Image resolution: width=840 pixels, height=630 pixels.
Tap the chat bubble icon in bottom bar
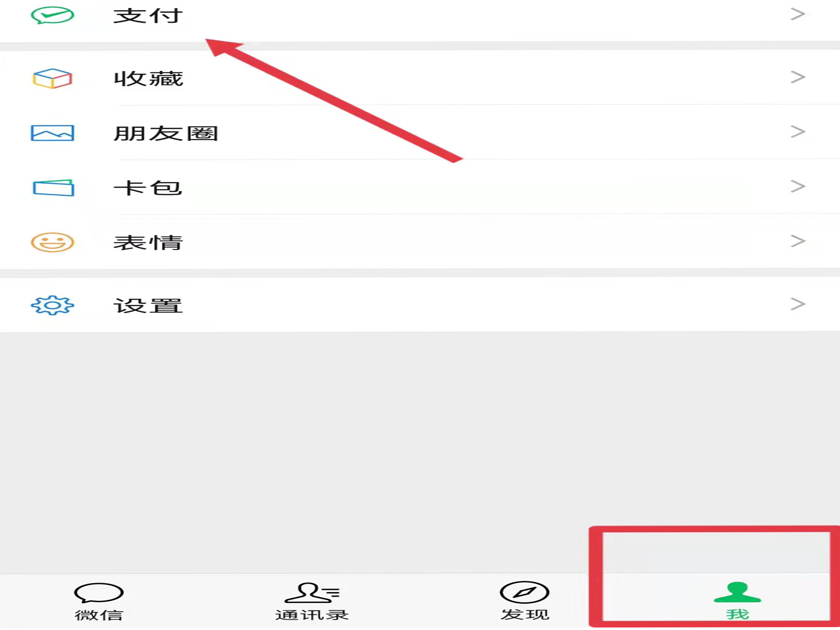tap(99, 593)
